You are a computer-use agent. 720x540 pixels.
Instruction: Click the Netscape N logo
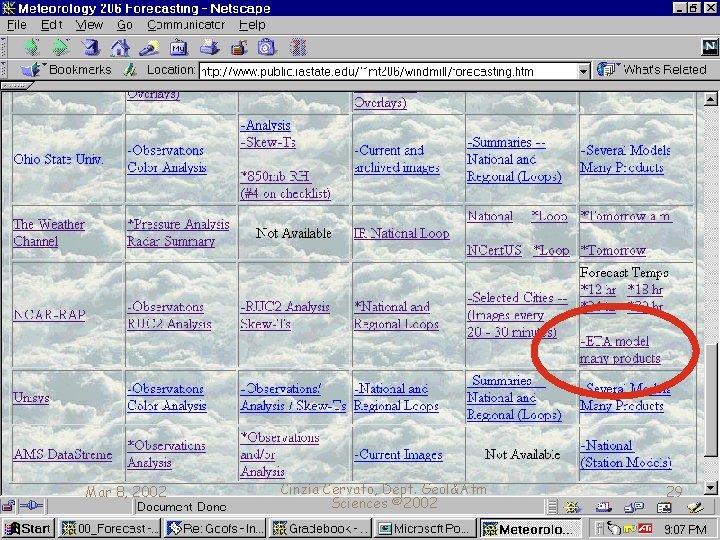coord(709,47)
